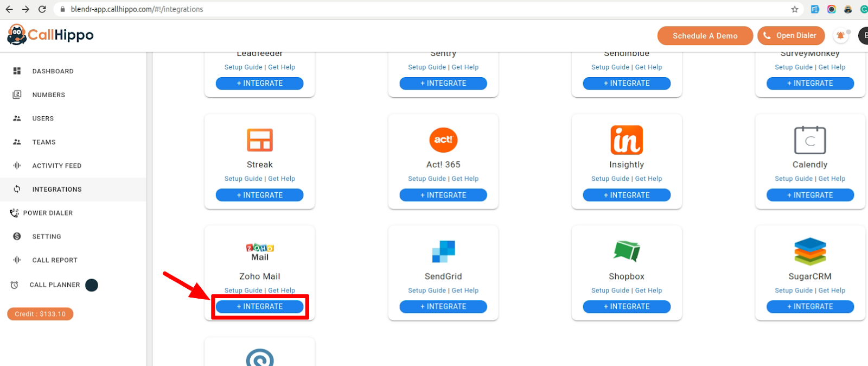This screenshot has width=868, height=366.
Task: Click the browser address bar URL
Action: click(x=137, y=9)
